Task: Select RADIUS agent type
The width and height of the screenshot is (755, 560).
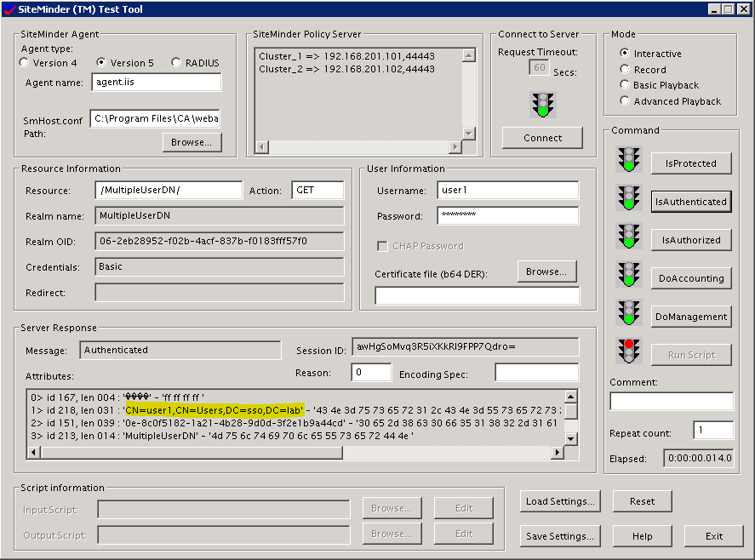Action: point(176,63)
